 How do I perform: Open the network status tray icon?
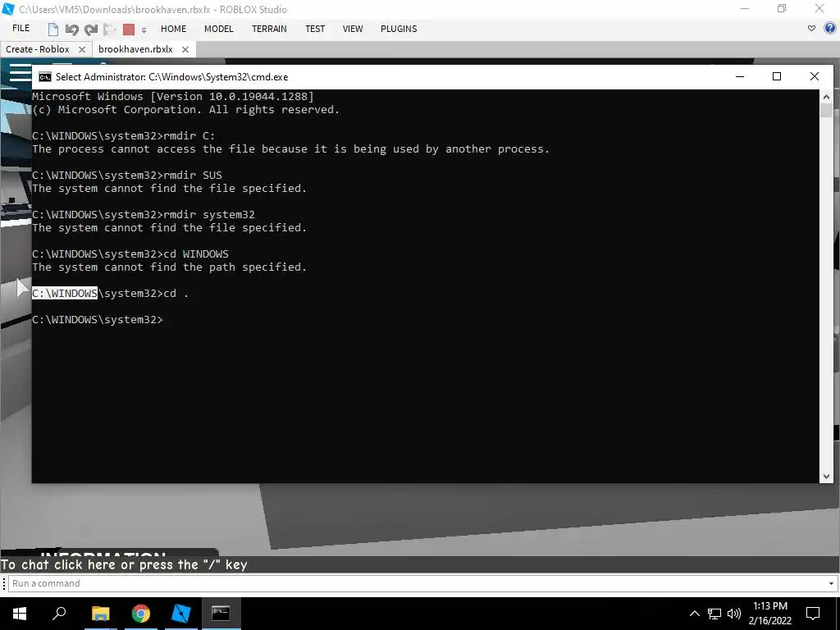click(x=714, y=614)
